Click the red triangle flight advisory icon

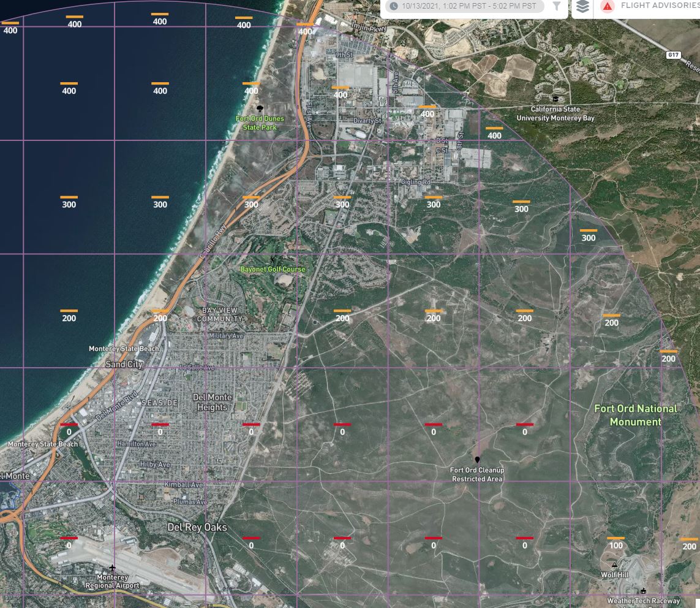pos(608,7)
